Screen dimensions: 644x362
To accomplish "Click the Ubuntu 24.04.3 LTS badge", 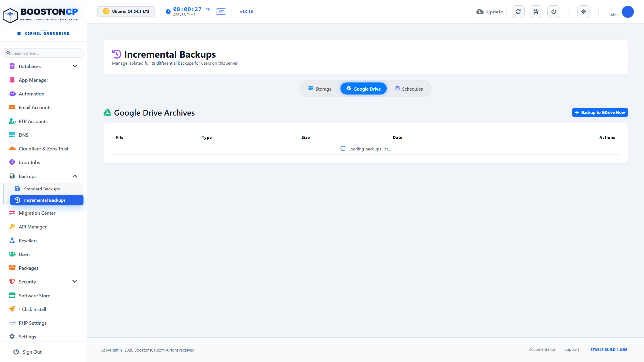I will click(x=126, y=12).
